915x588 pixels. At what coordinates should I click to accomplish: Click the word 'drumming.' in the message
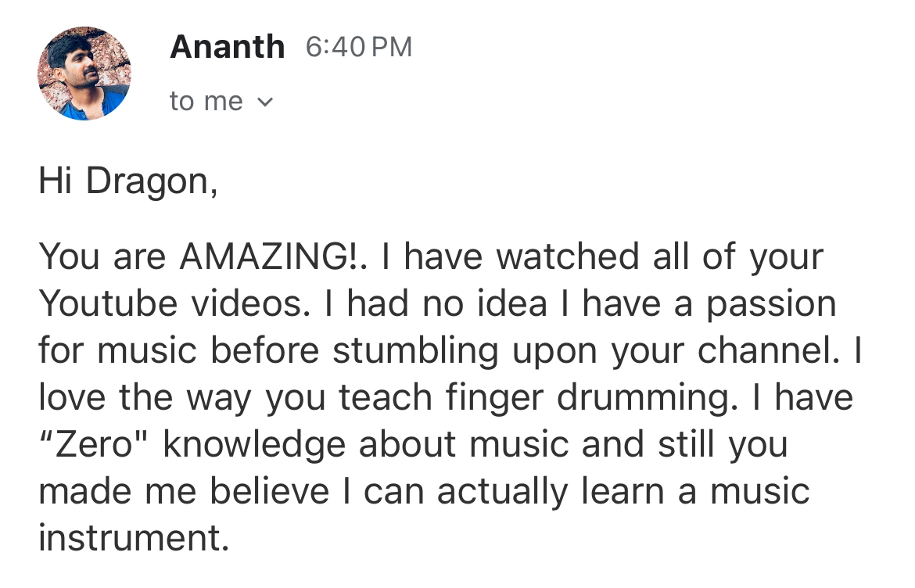[648, 397]
